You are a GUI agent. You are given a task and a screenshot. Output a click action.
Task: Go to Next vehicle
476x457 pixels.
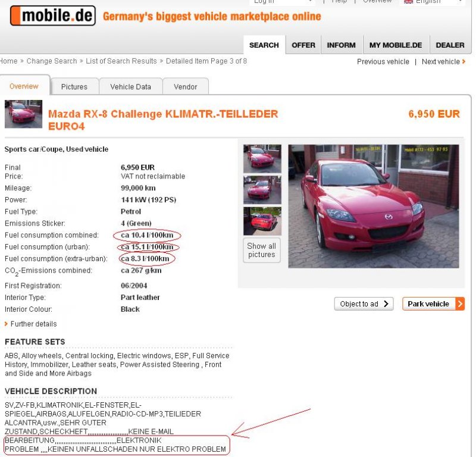tap(443, 62)
